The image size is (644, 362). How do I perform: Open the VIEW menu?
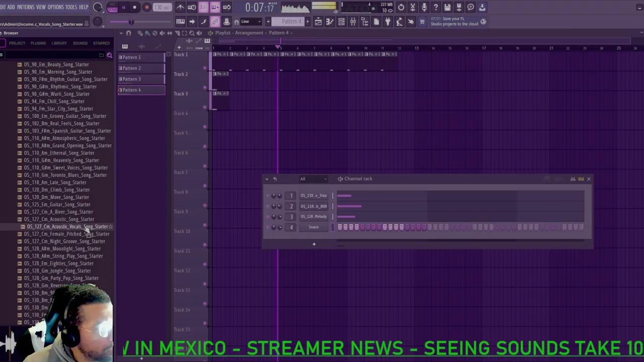41,7
